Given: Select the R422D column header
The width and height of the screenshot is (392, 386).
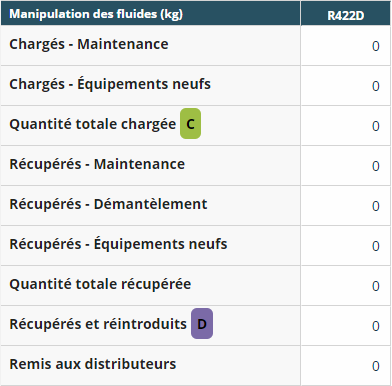Looking at the screenshot, I should tap(346, 13).
